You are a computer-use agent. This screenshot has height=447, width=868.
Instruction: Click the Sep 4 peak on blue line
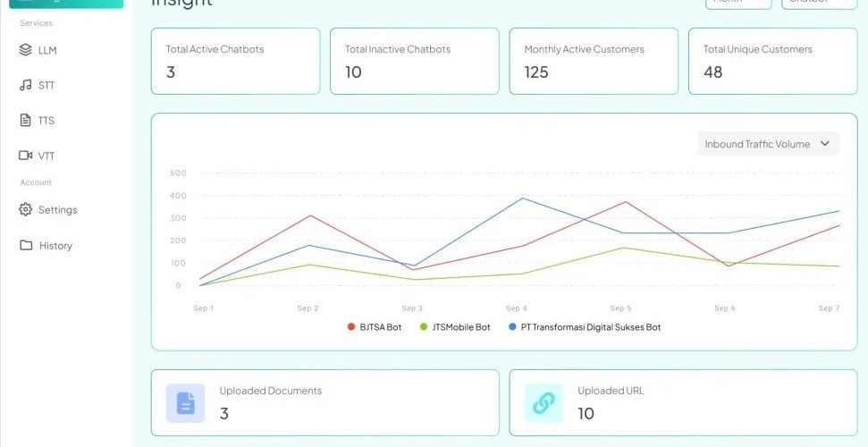(522, 198)
